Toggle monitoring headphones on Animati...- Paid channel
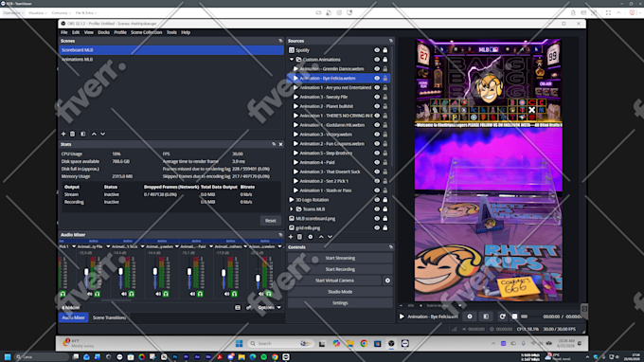 tap(200, 294)
